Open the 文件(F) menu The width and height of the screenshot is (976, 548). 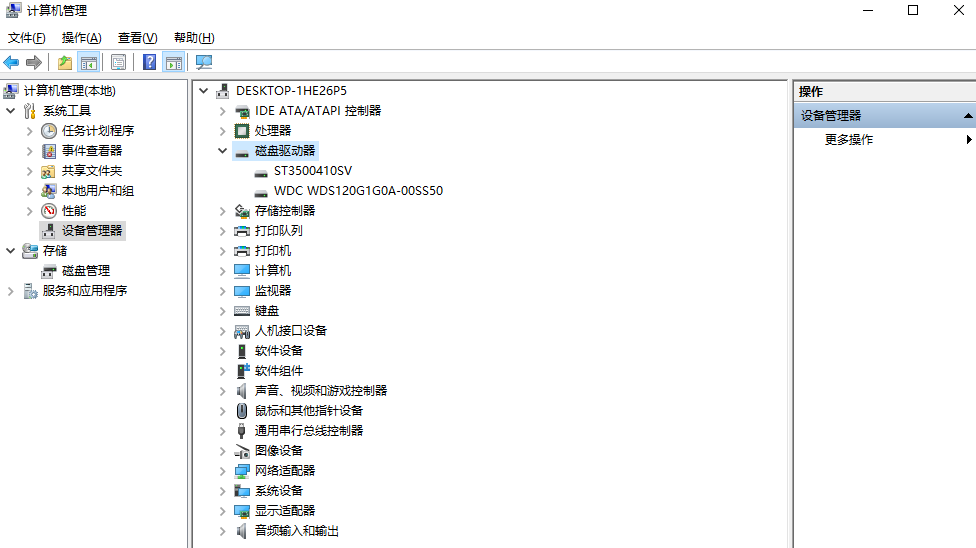27,38
